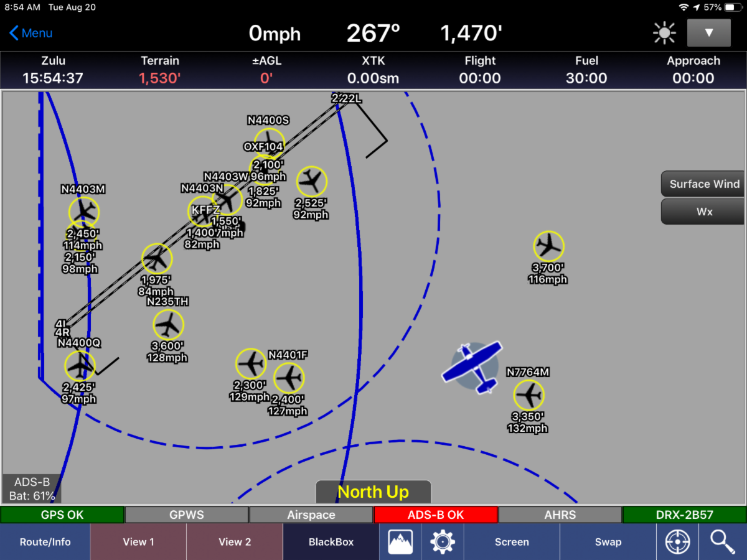
Task: Open settings gear in bottom toolbar
Action: click(x=443, y=542)
